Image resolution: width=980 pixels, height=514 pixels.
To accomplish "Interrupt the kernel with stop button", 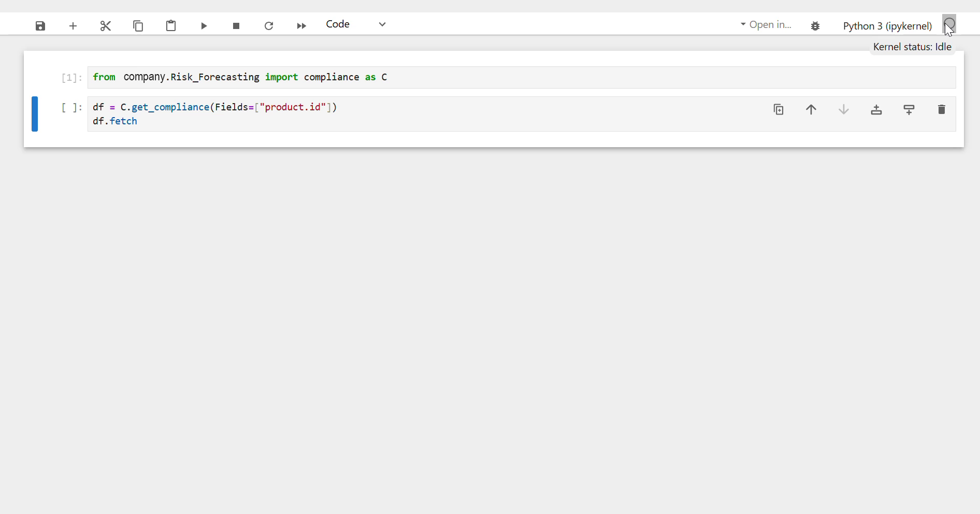I will click(236, 26).
